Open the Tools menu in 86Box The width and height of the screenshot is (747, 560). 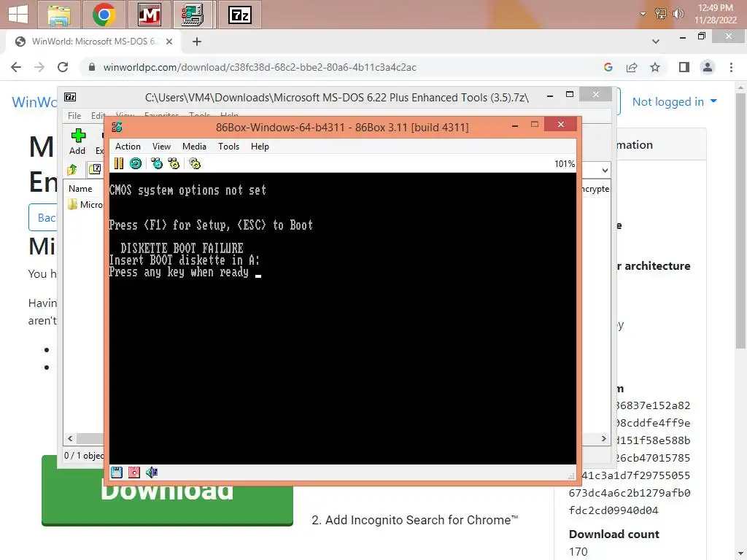tap(228, 146)
